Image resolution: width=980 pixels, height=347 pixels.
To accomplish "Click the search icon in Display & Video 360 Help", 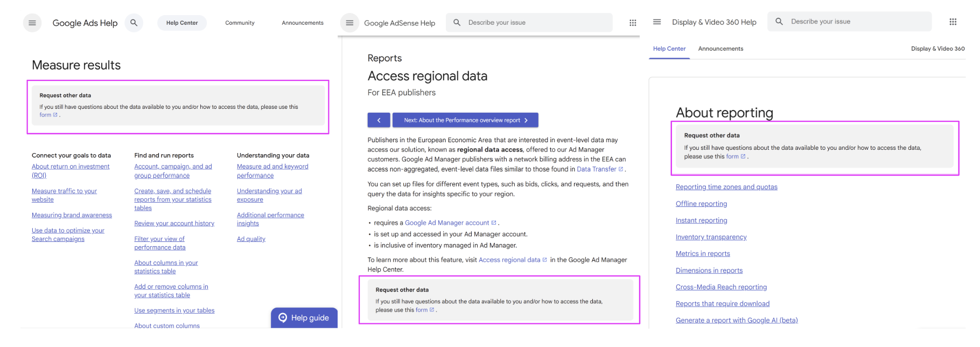I will (x=779, y=22).
